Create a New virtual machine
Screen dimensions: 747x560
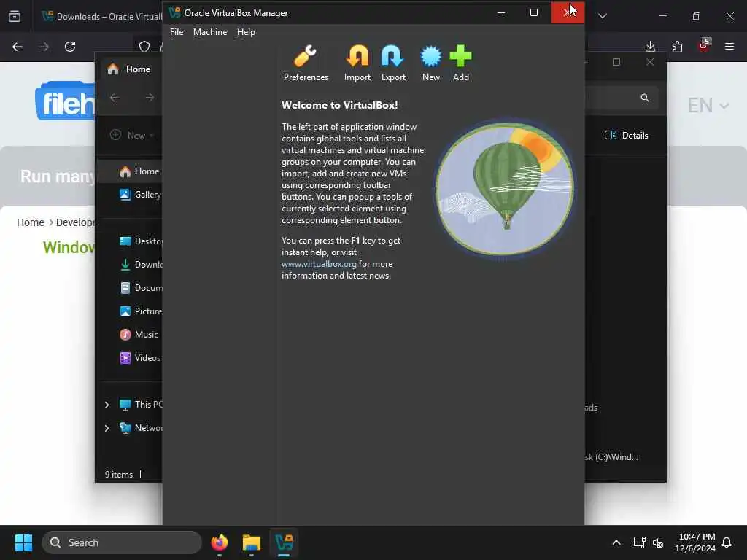pos(430,63)
